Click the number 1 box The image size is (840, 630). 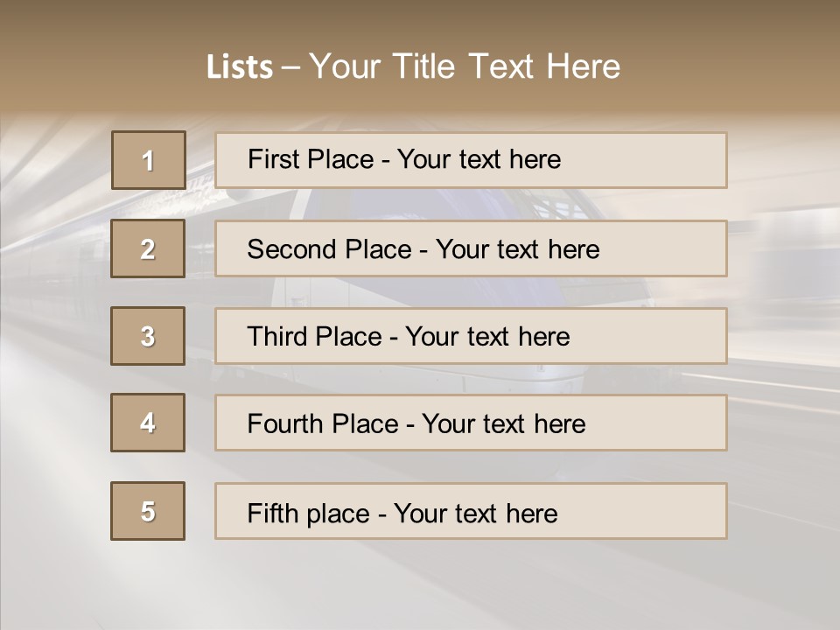(148, 160)
